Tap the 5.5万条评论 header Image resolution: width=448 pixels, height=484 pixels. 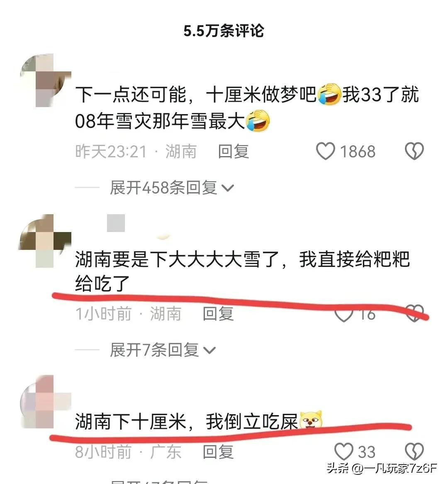click(x=224, y=31)
